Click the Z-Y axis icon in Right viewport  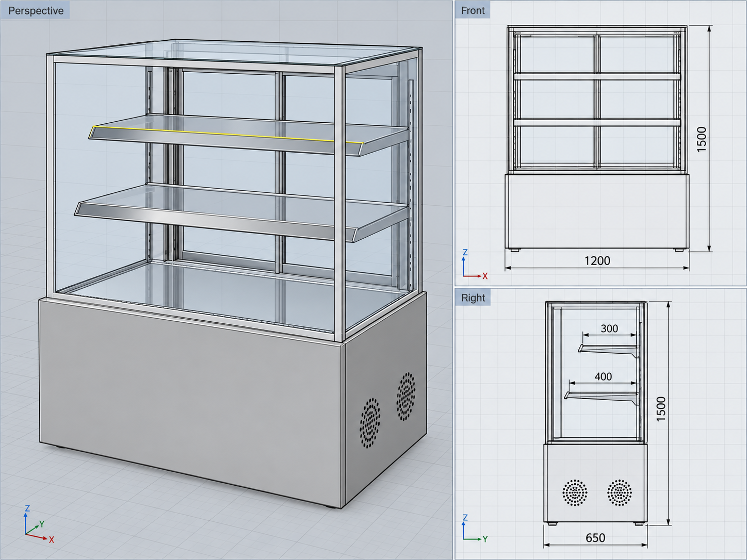pyautogui.click(x=474, y=529)
